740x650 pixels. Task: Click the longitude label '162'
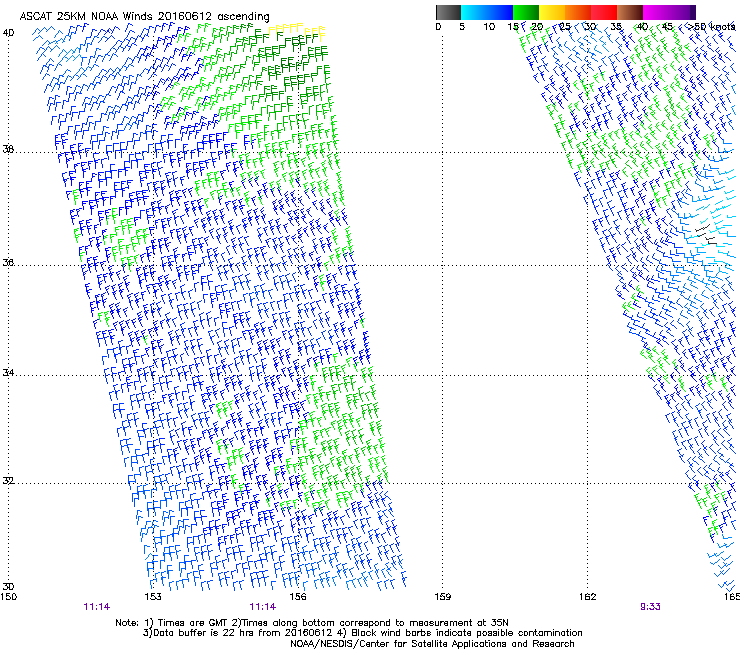(x=587, y=597)
